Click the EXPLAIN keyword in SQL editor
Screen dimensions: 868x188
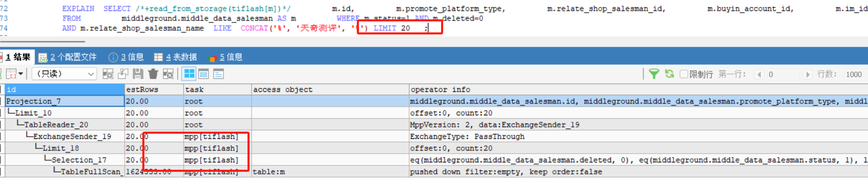pos(78,8)
